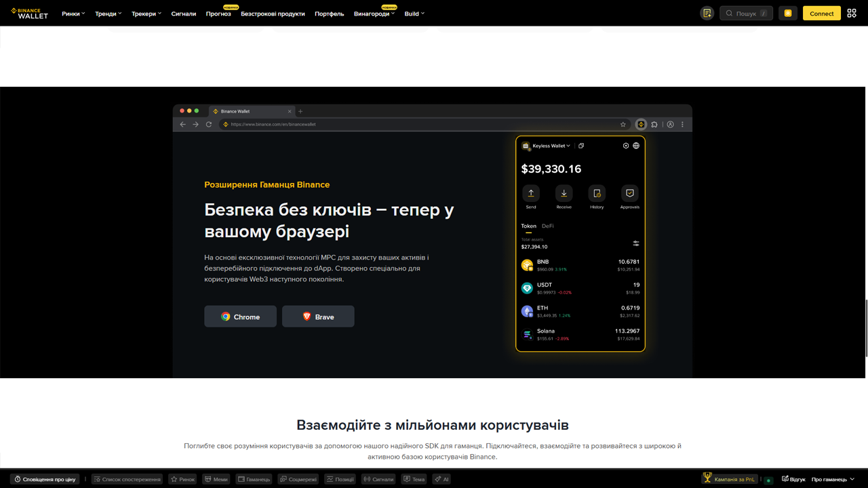Open the Кампанія за PnL trophy item
This screenshot has height=488, width=868.
click(730, 479)
